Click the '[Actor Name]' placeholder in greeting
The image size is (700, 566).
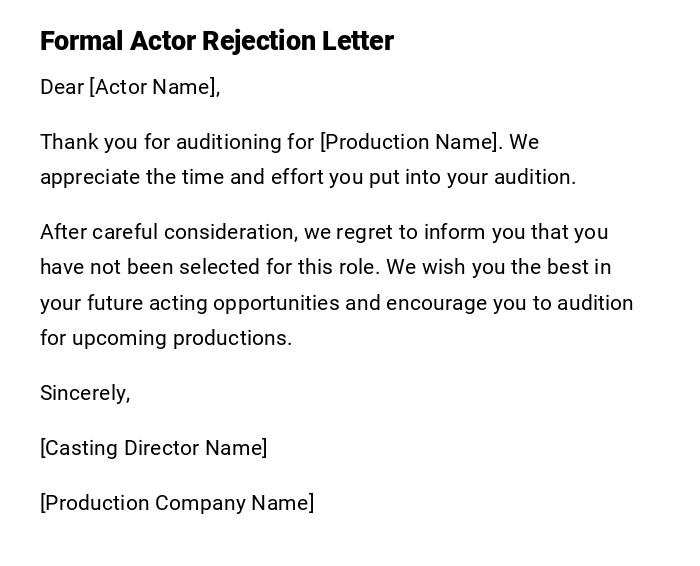(153, 87)
